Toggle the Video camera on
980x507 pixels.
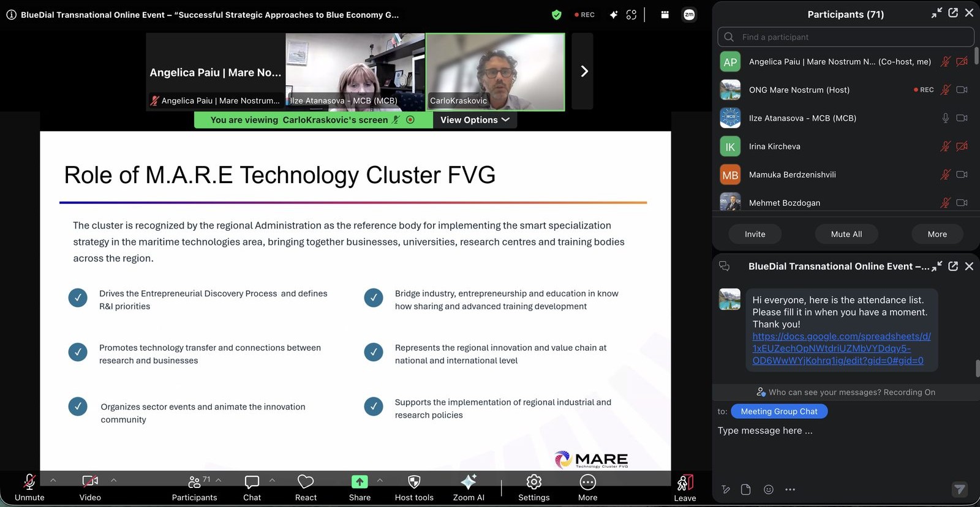coord(90,488)
